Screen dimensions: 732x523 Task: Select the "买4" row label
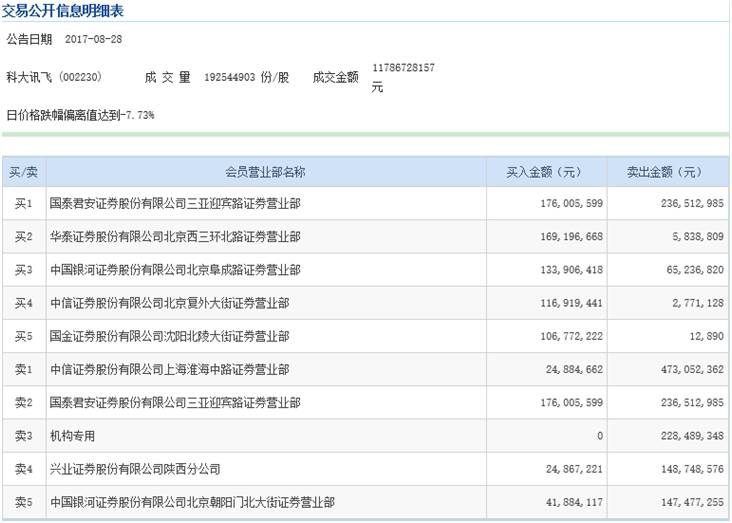click(x=23, y=303)
